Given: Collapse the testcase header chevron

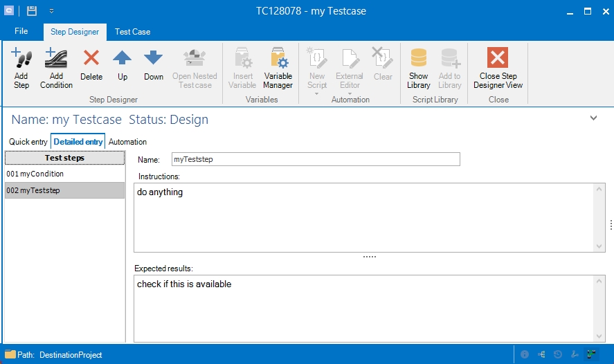Looking at the screenshot, I should [x=593, y=118].
